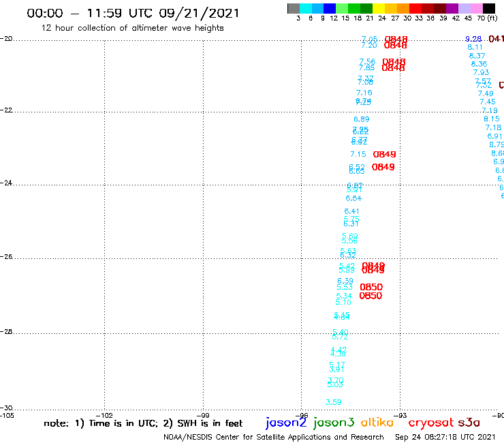504x443 pixels.
Task: Click wave height value '5.10'
Action: [x=343, y=303]
